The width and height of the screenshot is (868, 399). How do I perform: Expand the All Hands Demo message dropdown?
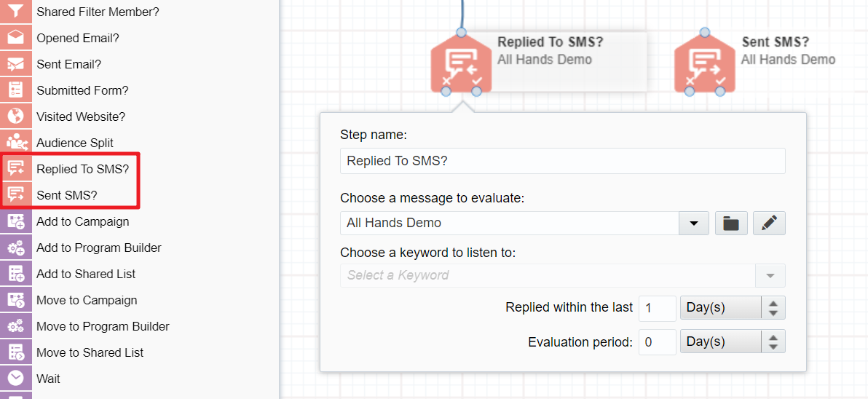pyautogui.click(x=693, y=224)
